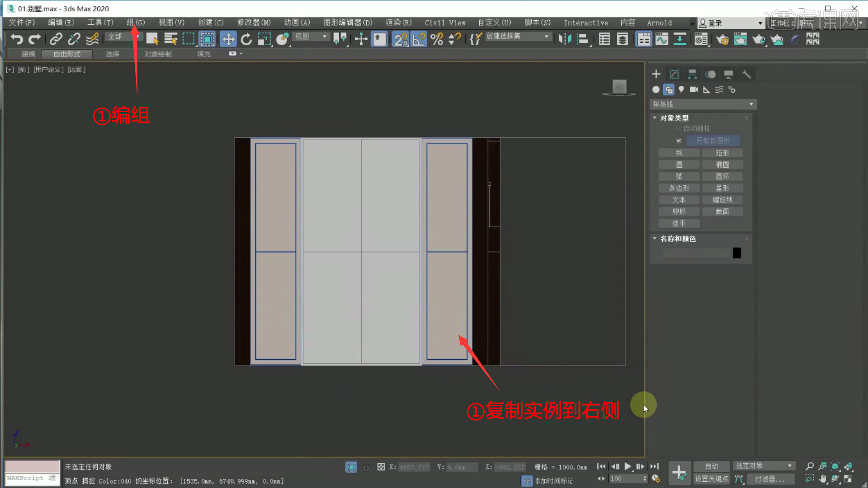Click the 线 shape button

pos(679,153)
